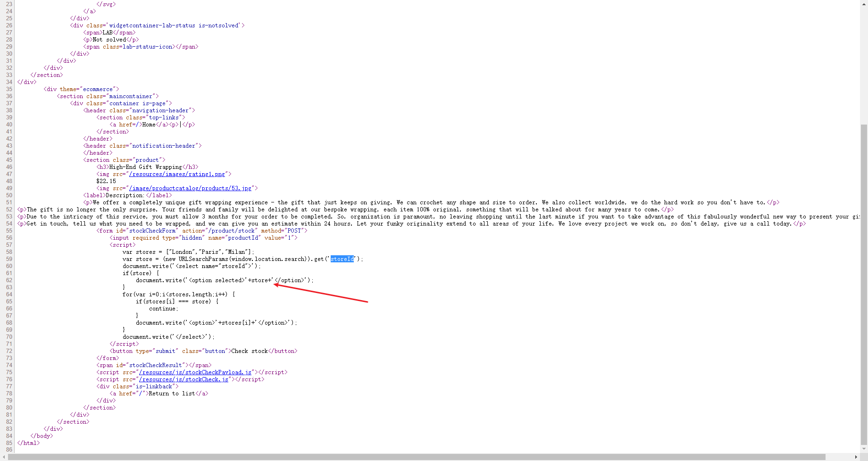Click the stockCheck.js script link
Image resolution: width=868 pixels, height=461 pixels.
[x=184, y=379]
